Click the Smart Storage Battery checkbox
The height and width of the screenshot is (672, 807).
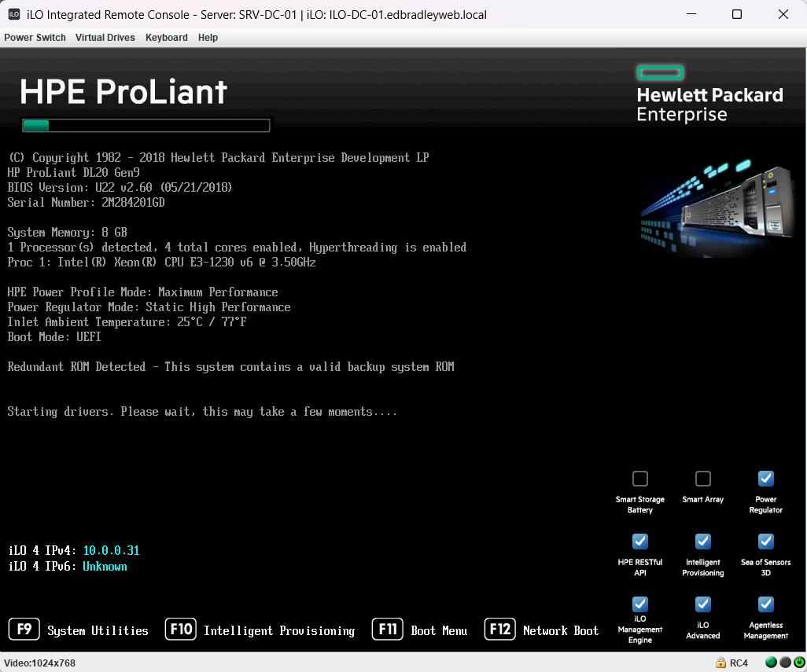639,478
